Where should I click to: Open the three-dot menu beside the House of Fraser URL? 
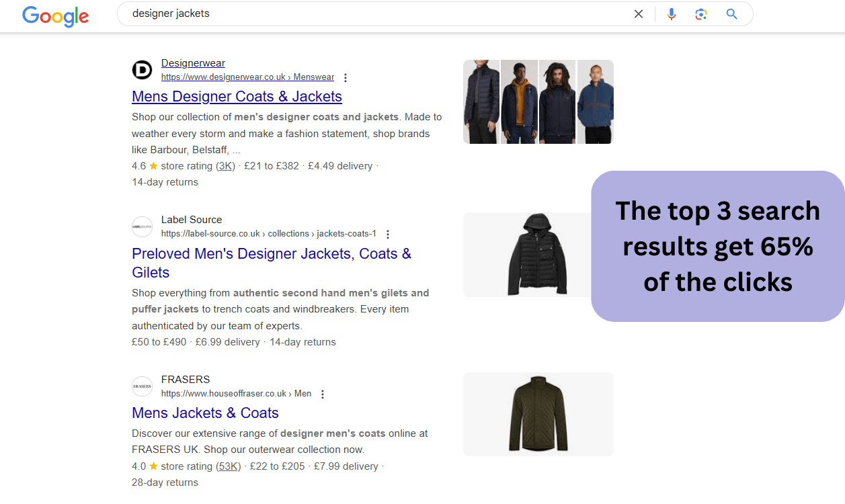[323, 394]
